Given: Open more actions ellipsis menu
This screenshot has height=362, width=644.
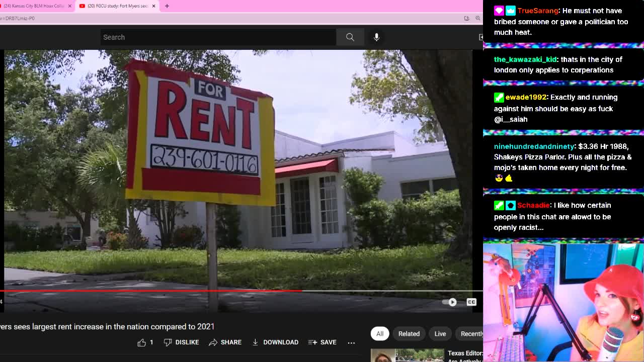Looking at the screenshot, I should point(351,342).
